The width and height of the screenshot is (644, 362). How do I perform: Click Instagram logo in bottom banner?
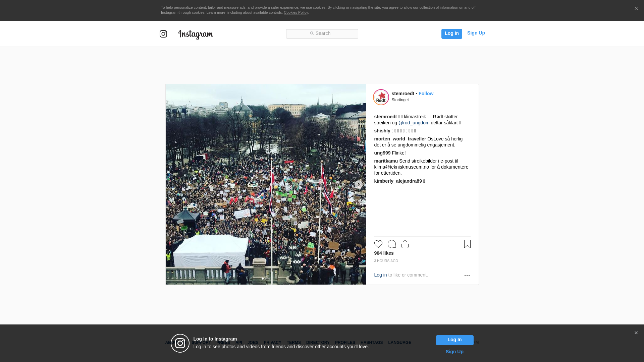(180, 343)
